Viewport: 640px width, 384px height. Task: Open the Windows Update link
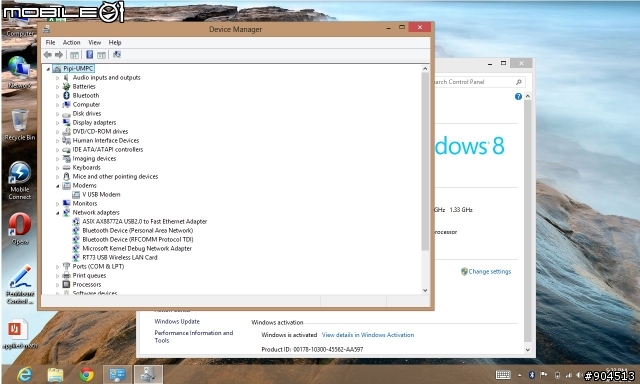pyautogui.click(x=177, y=322)
